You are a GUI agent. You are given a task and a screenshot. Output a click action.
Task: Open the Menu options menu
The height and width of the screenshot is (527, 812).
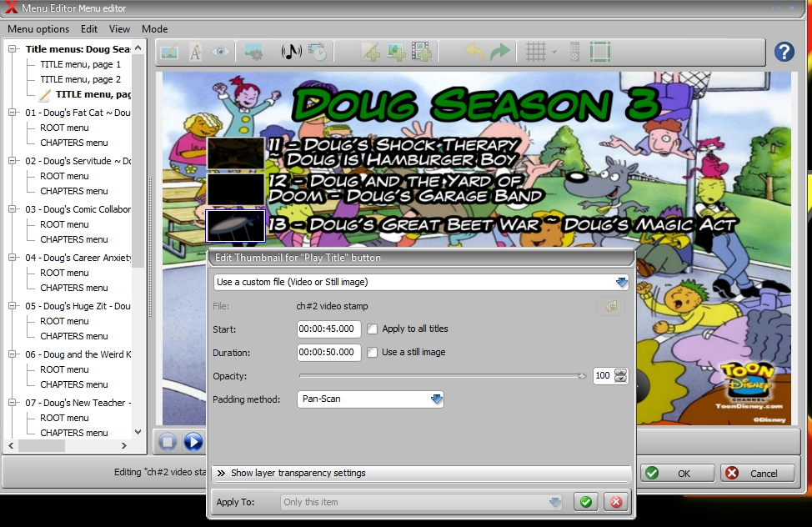tap(38, 29)
